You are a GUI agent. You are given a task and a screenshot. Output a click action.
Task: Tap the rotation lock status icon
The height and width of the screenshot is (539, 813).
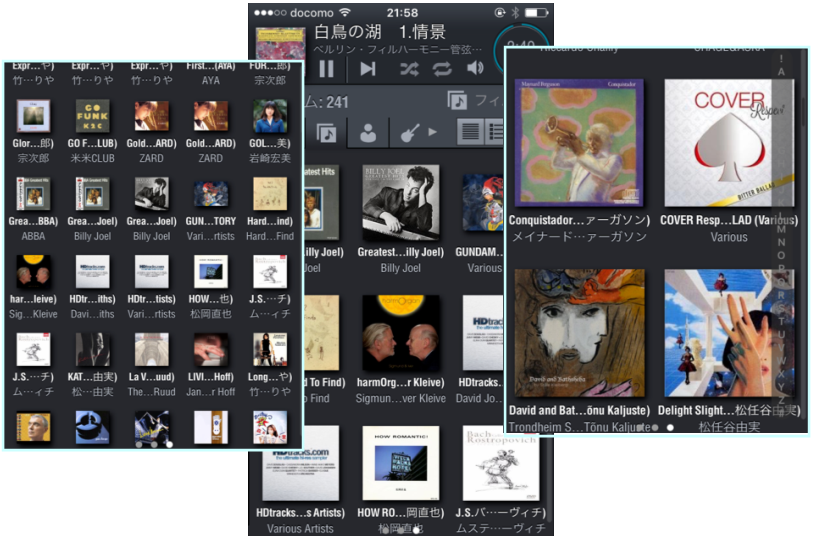500,12
